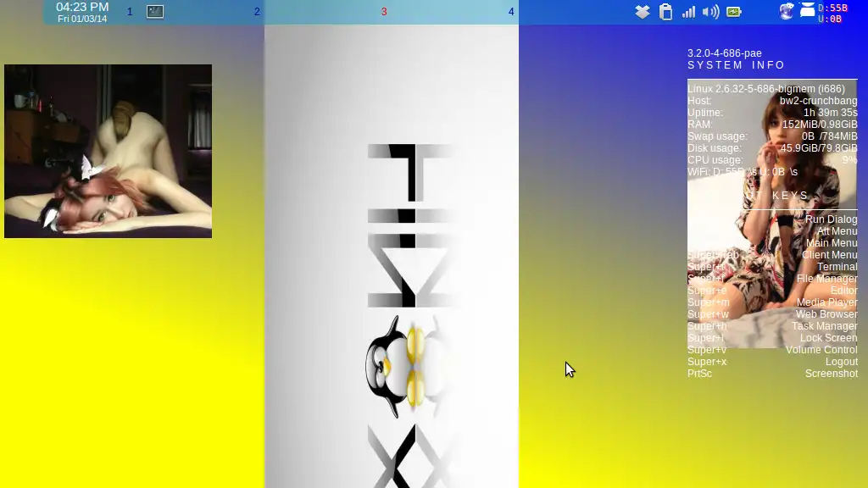868x488 pixels.
Task: Switch to workspace 4
Action: [x=511, y=12]
